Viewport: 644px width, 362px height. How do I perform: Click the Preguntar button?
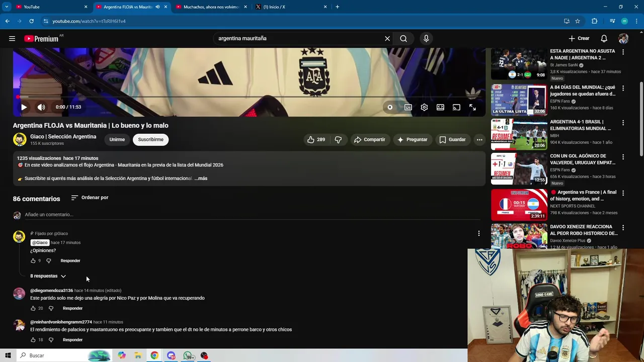(x=412, y=139)
